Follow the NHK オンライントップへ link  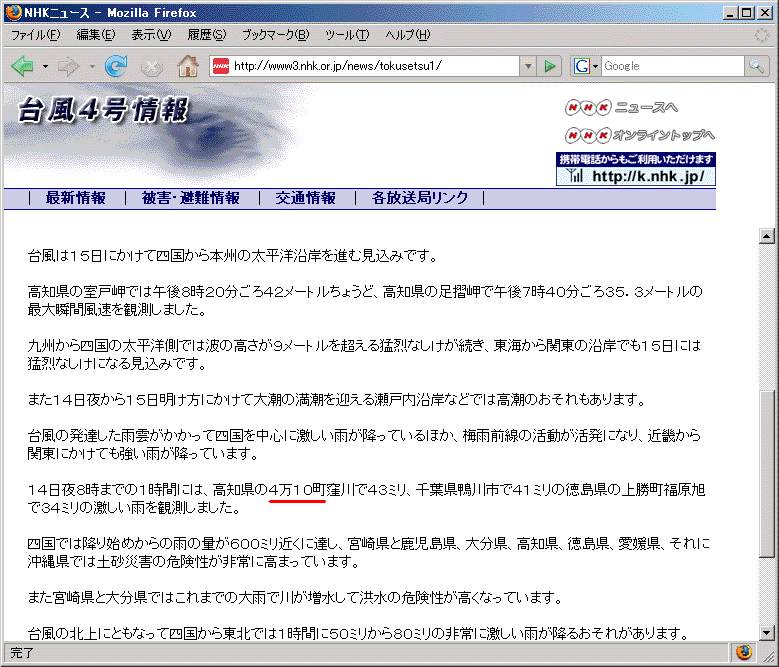pyautogui.click(x=639, y=135)
